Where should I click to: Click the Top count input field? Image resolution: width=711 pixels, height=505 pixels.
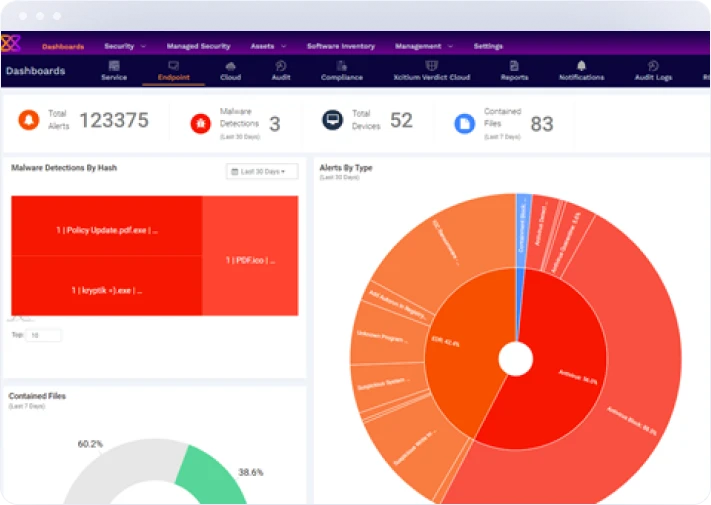(x=45, y=336)
